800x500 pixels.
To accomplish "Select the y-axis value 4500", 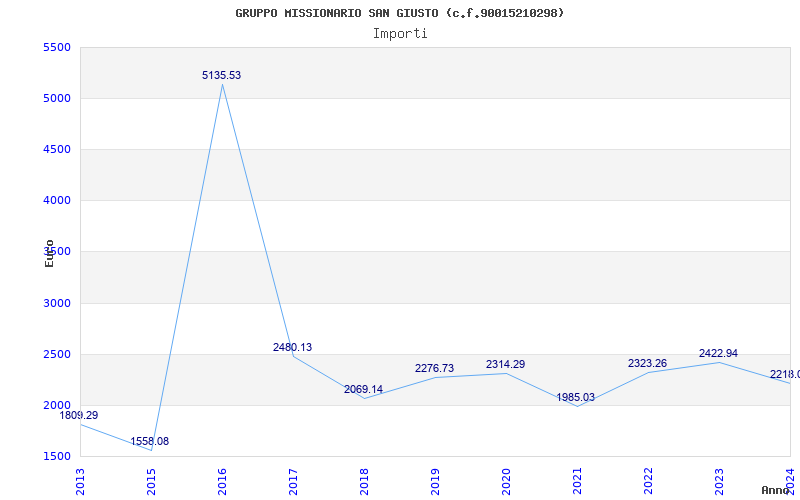I will 57,149.
